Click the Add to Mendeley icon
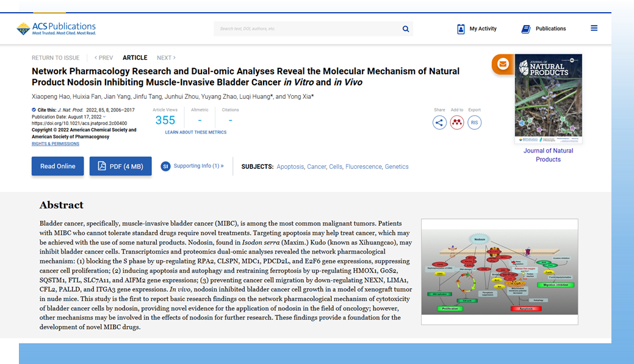Screen dimensions: 634x364 (x=457, y=123)
